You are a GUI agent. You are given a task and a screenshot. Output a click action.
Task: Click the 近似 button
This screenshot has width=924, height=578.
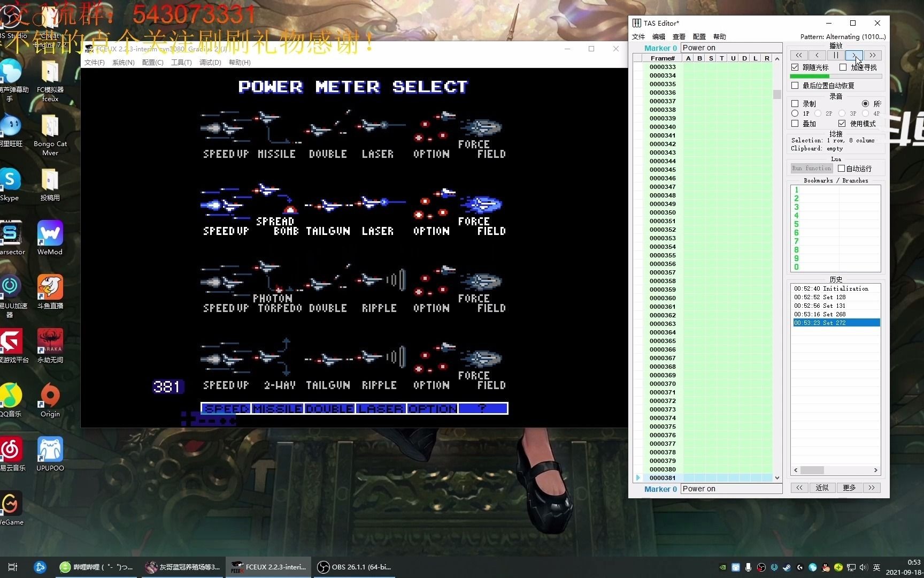pyautogui.click(x=822, y=488)
